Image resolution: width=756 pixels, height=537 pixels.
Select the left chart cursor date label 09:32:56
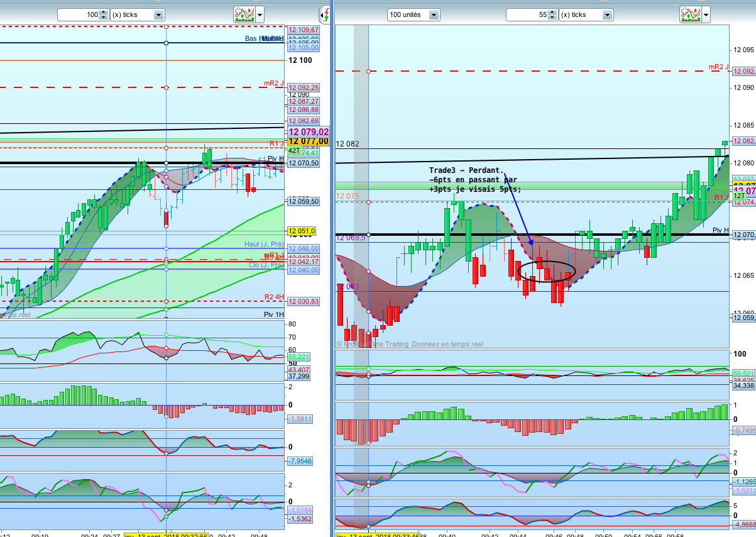click(166, 535)
